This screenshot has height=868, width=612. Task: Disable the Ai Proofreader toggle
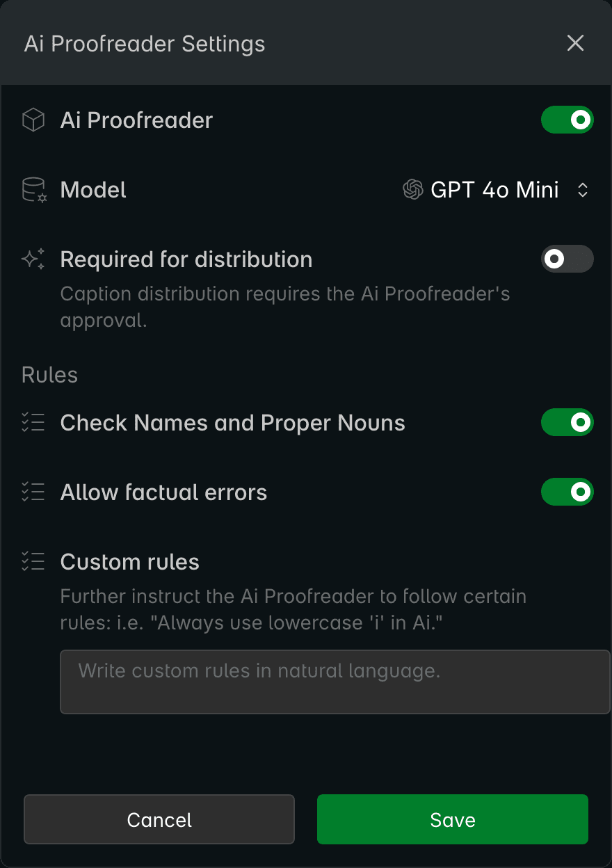point(567,120)
